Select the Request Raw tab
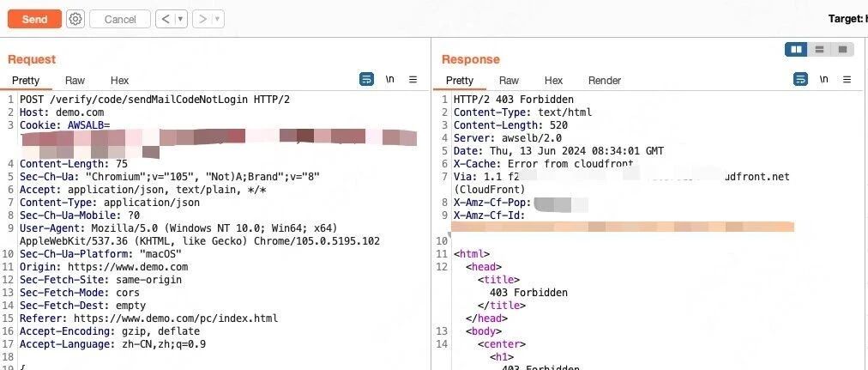This screenshot has width=868, height=370. coord(75,81)
